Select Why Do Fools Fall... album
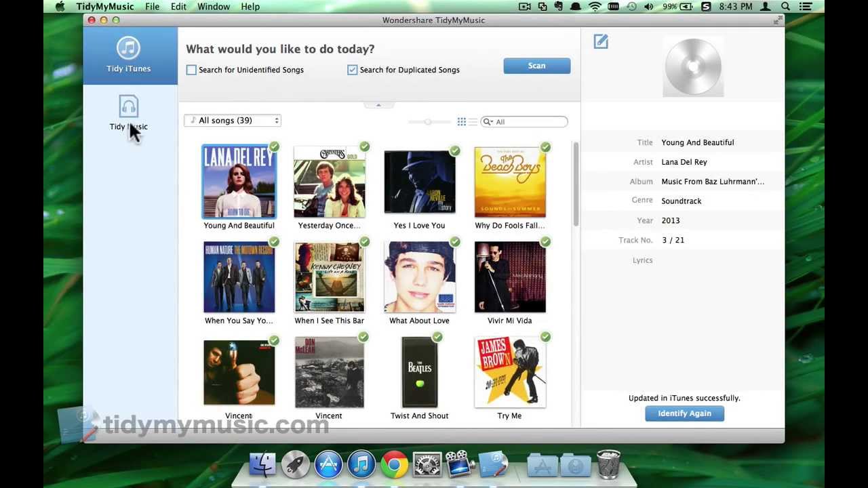 [x=510, y=182]
